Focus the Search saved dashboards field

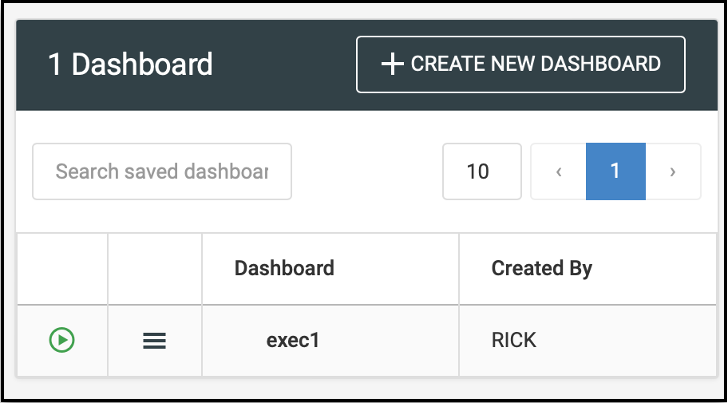[162, 171]
